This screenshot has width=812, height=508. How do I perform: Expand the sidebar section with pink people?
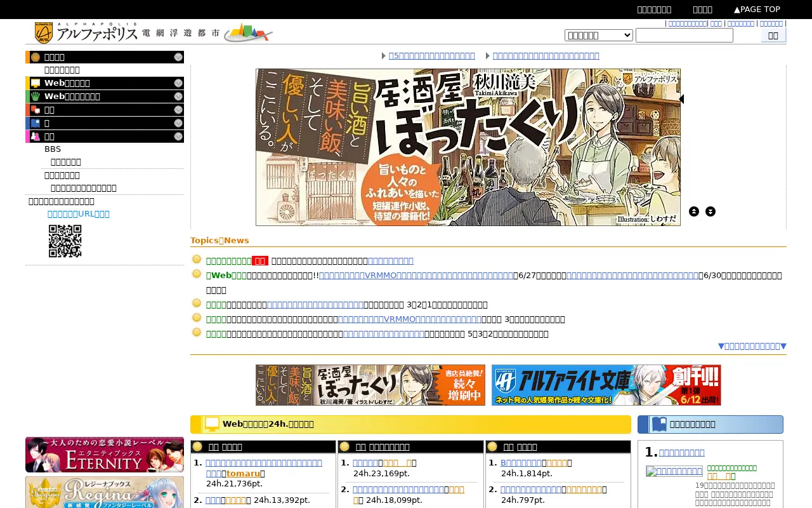[x=179, y=137]
